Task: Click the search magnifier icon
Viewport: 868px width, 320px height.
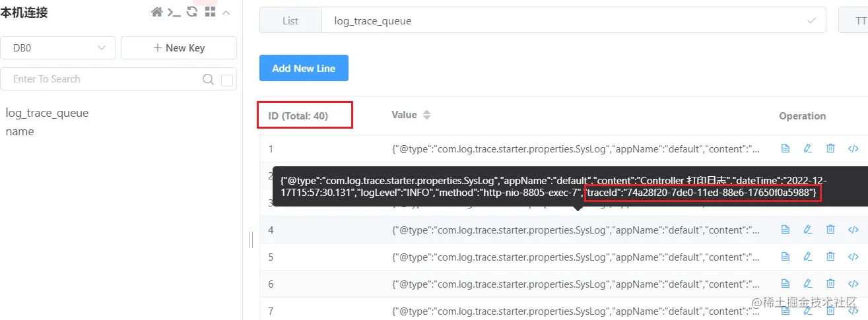Action: coord(208,79)
